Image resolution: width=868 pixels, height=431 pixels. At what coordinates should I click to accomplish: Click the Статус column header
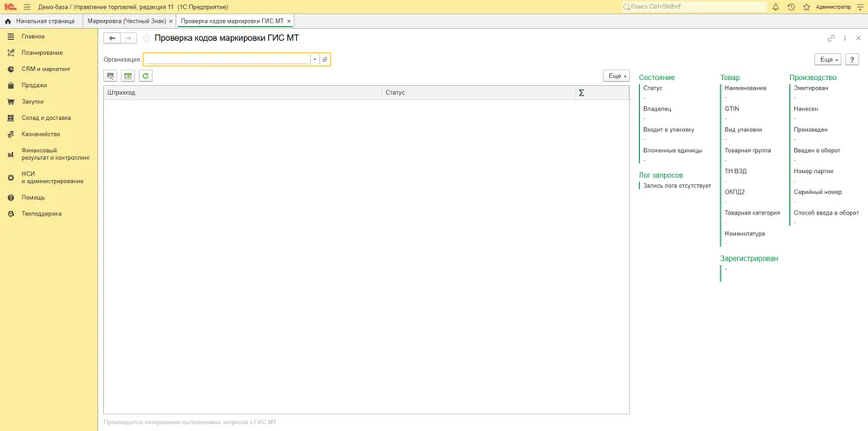pyautogui.click(x=478, y=92)
